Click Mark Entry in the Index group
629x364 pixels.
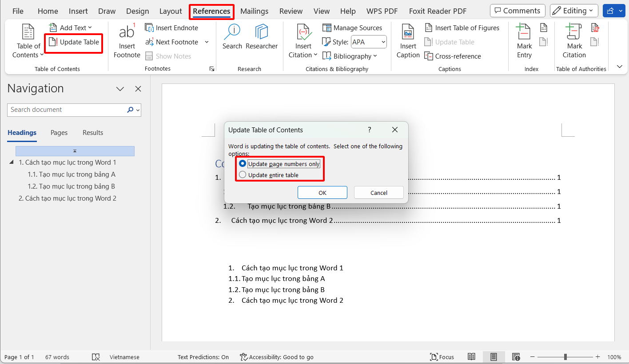[x=524, y=41]
